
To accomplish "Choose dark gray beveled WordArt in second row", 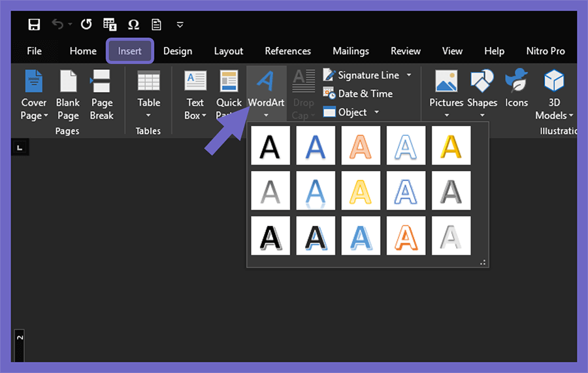I will [x=451, y=191].
